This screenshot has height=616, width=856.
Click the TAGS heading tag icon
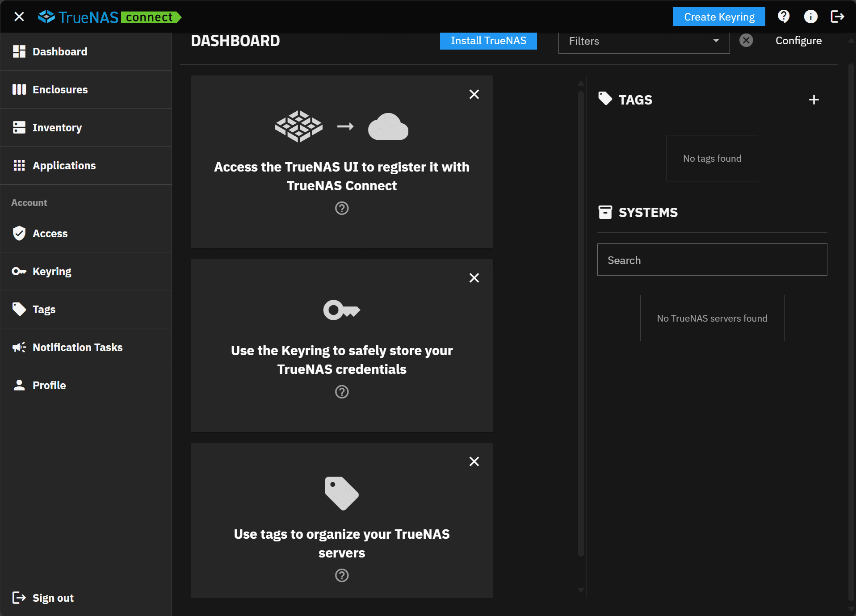click(605, 99)
